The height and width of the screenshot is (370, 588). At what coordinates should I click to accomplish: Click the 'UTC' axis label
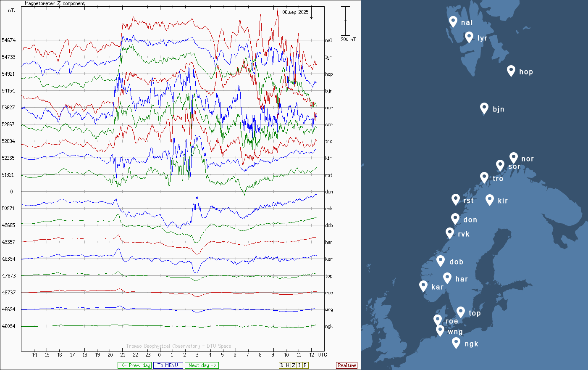pos(322,355)
